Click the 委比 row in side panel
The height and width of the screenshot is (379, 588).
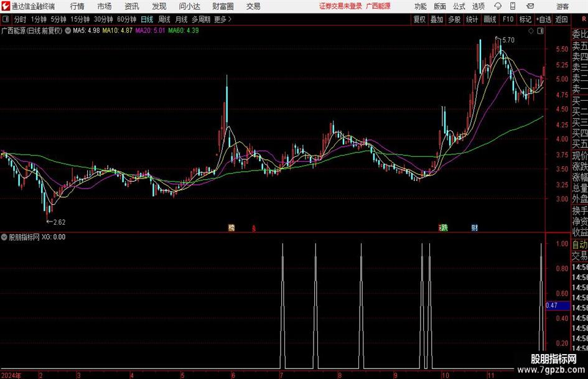click(580, 34)
